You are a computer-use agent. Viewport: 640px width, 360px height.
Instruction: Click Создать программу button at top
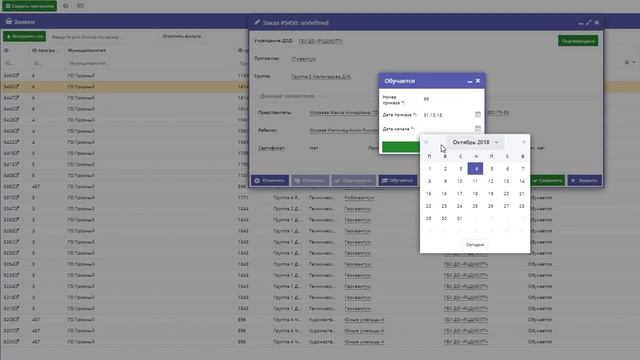point(29,6)
